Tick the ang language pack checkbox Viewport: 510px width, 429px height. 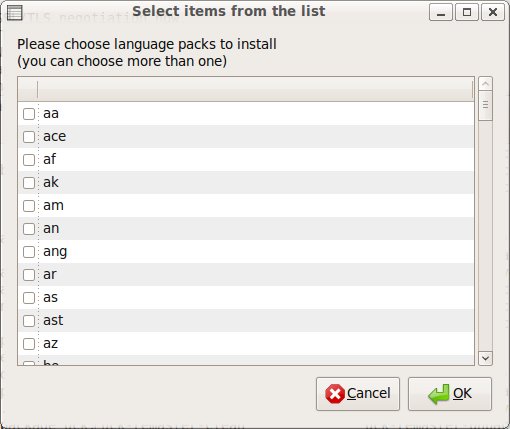coord(29,252)
